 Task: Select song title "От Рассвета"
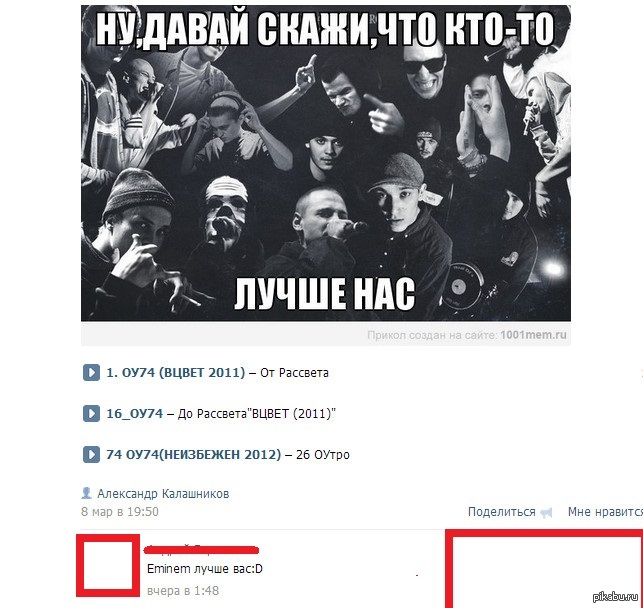pos(294,373)
